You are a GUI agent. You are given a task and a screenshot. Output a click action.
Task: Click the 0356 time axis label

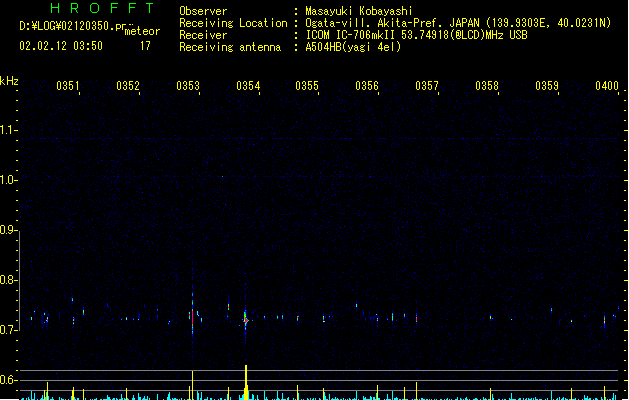367,85
